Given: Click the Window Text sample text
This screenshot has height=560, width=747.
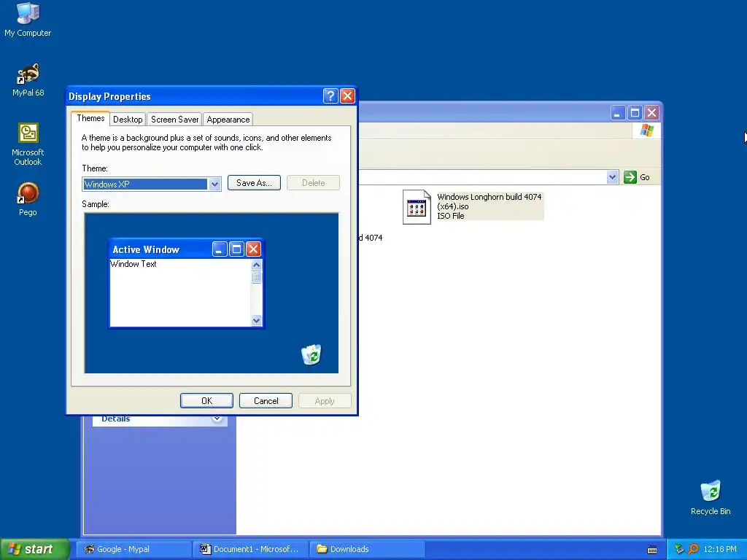Looking at the screenshot, I should click(133, 264).
